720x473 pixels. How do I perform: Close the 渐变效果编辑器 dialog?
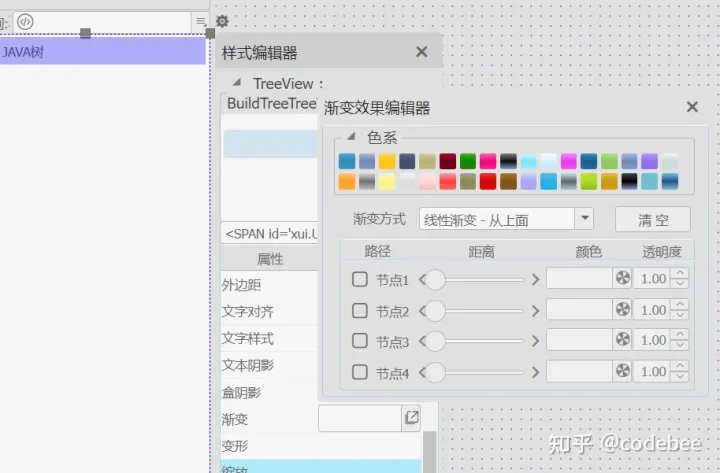[x=692, y=107]
